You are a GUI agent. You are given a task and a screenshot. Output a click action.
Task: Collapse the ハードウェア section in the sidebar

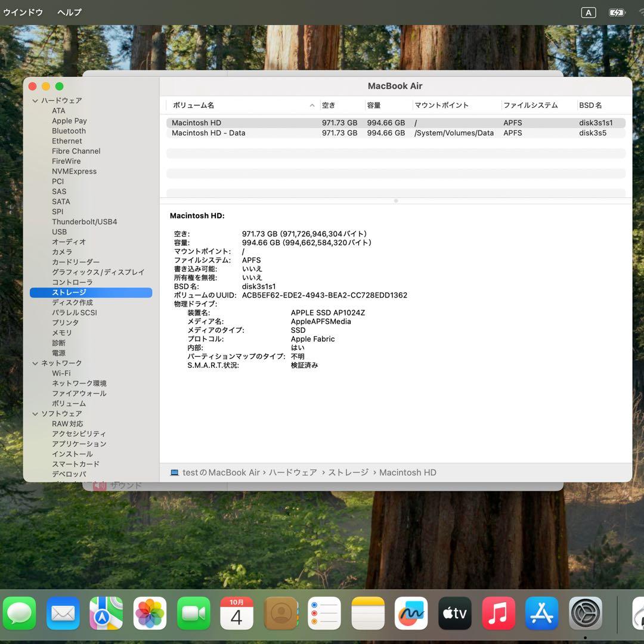click(35, 100)
